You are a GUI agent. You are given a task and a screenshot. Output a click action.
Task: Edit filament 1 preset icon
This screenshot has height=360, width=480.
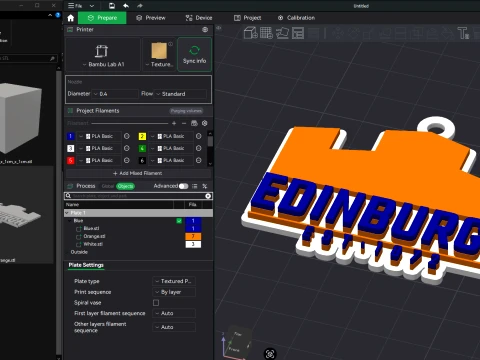pos(127,136)
